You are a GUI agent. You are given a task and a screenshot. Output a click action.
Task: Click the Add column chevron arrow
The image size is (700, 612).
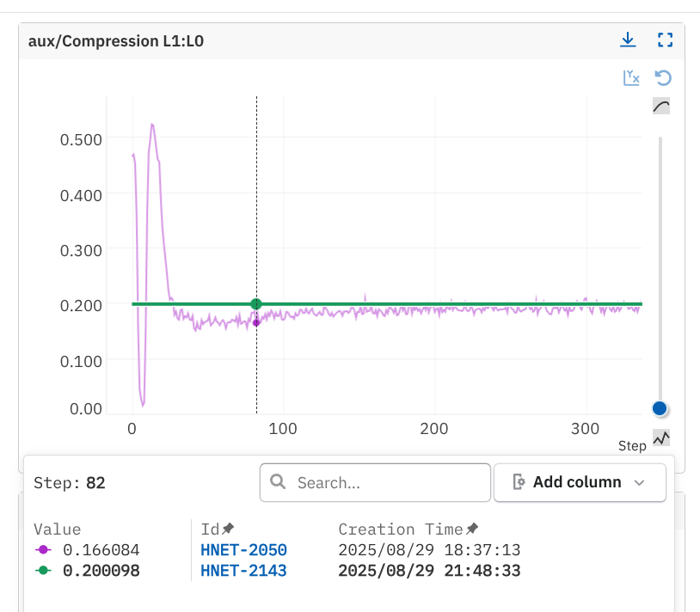pyautogui.click(x=639, y=483)
